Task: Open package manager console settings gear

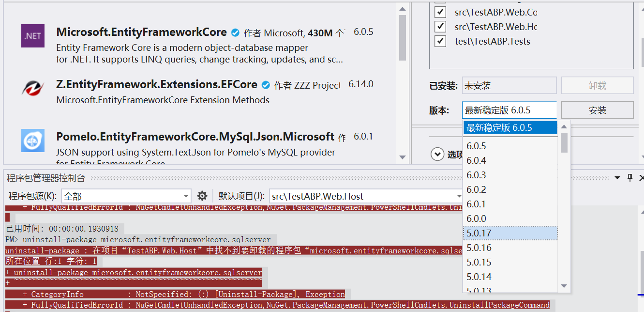Action: pos(202,196)
